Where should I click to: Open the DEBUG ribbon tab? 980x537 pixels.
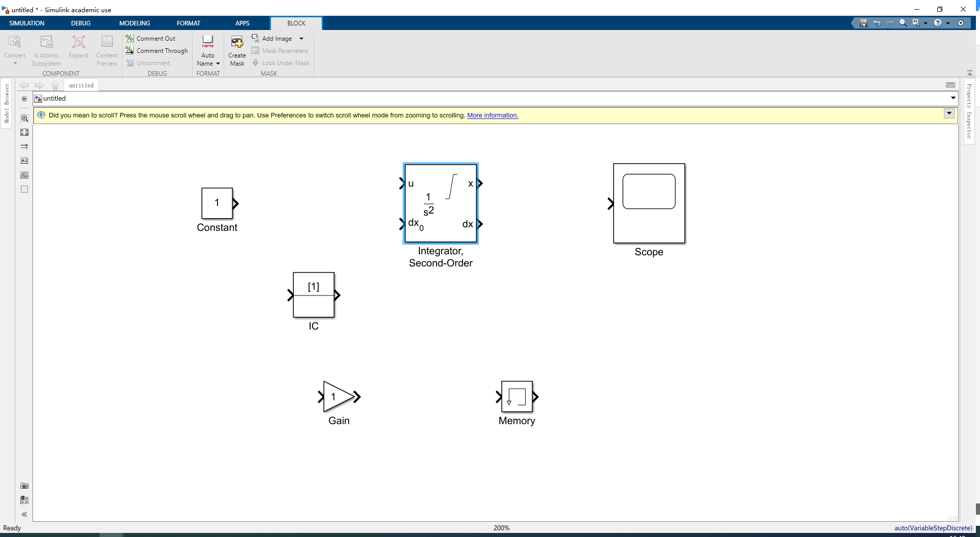click(x=80, y=23)
